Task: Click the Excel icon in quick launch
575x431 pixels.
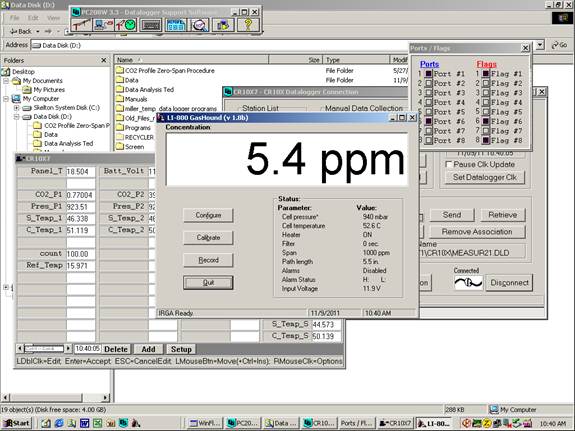Action: point(97,423)
